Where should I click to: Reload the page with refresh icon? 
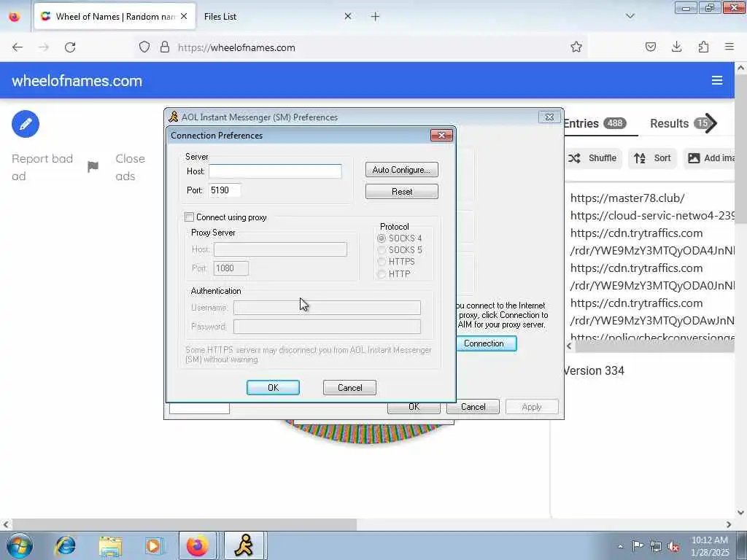(x=70, y=47)
